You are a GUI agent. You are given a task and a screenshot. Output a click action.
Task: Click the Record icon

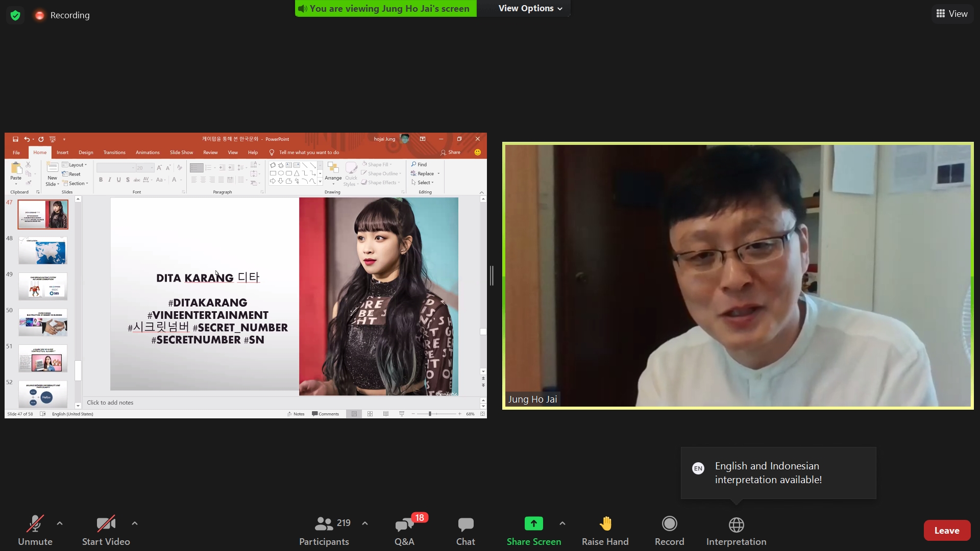tap(669, 524)
